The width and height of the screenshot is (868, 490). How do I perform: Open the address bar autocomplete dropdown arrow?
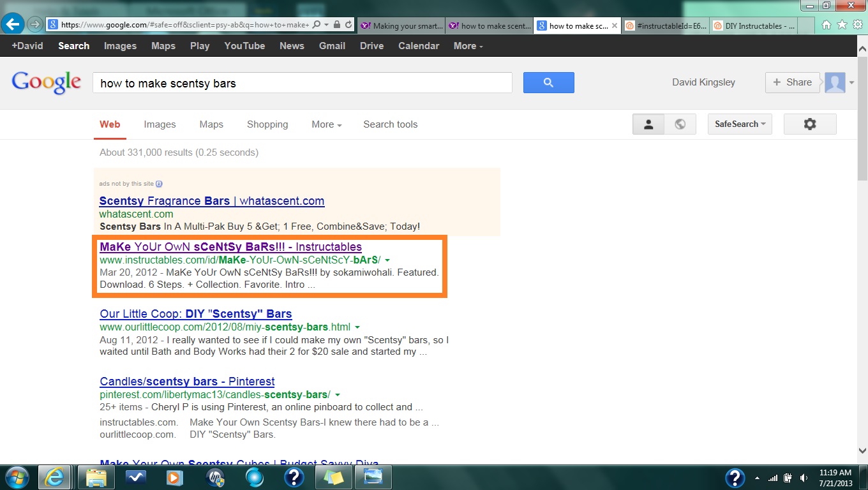click(327, 25)
